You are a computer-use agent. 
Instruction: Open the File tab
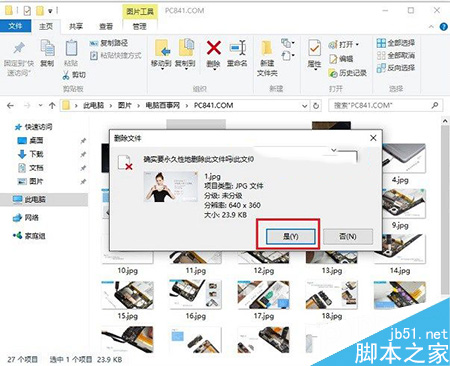pos(15,26)
